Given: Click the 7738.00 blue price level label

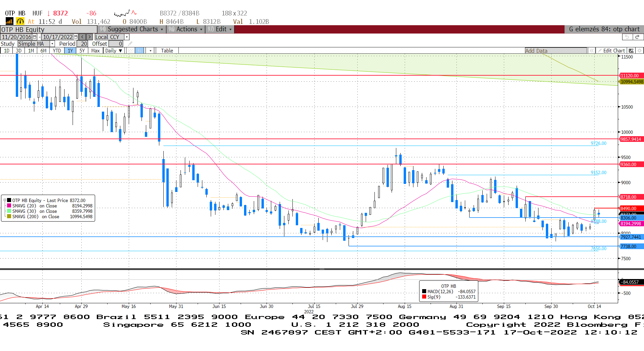Looking at the screenshot, I should [632, 246].
